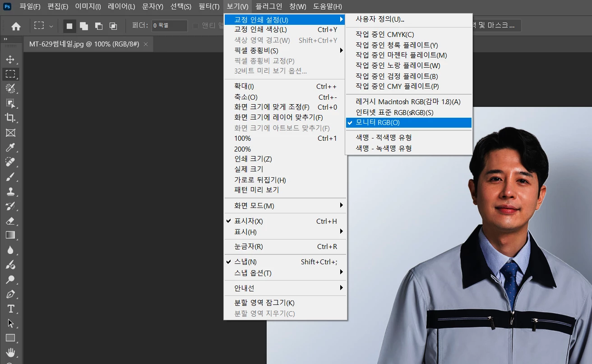Image resolution: width=592 pixels, height=364 pixels.
Task: Select the Frame tool
Action: [x=10, y=133]
